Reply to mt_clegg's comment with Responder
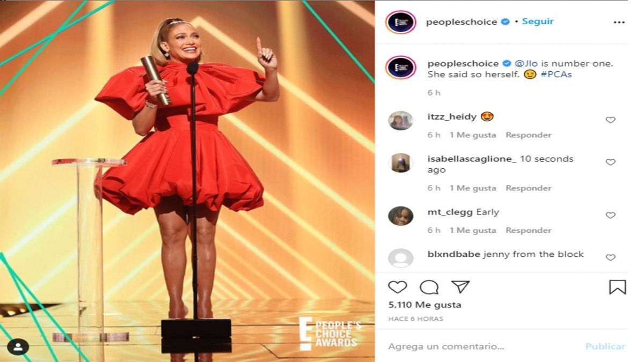This screenshot has height=362, width=644. [528, 230]
